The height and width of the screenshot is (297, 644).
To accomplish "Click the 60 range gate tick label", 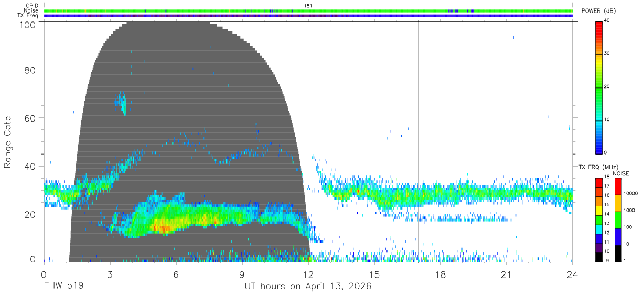I will click(29, 118).
